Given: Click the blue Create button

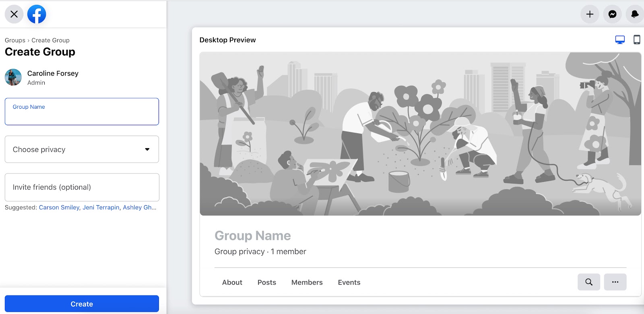Looking at the screenshot, I should (82, 304).
